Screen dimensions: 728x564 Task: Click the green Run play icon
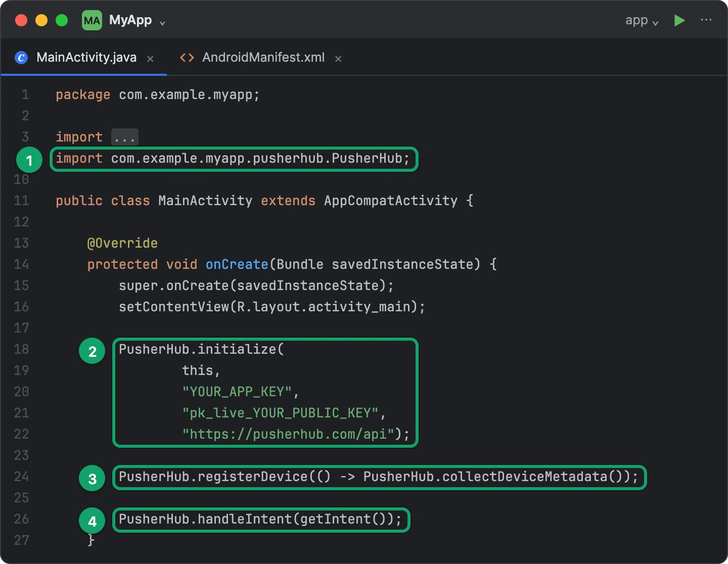tap(679, 20)
